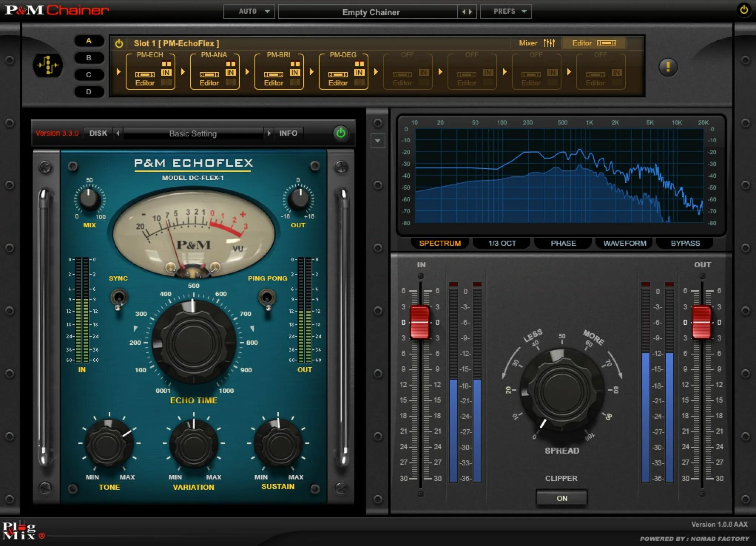Open the PREFS dropdown menu
Viewport: 756px width, 546px height.
coord(506,11)
